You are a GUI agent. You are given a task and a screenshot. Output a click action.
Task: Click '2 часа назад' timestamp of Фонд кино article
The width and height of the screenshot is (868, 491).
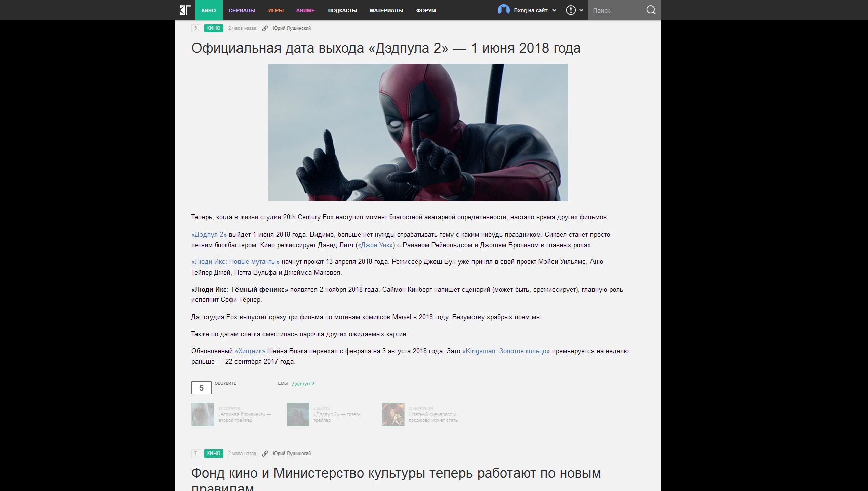tap(242, 454)
